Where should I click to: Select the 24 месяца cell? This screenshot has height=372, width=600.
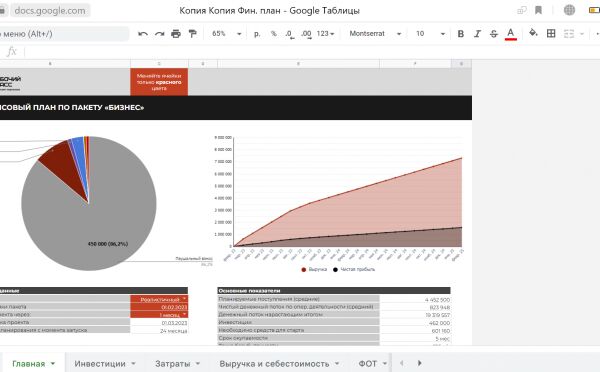point(159,330)
